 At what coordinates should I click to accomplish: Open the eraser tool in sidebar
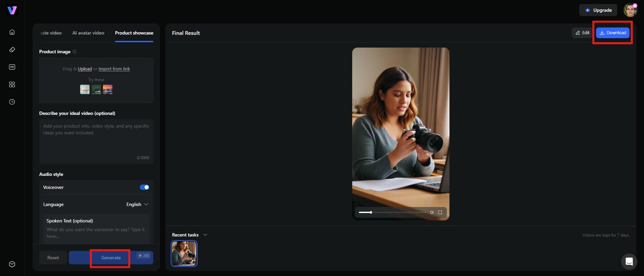coord(12,50)
